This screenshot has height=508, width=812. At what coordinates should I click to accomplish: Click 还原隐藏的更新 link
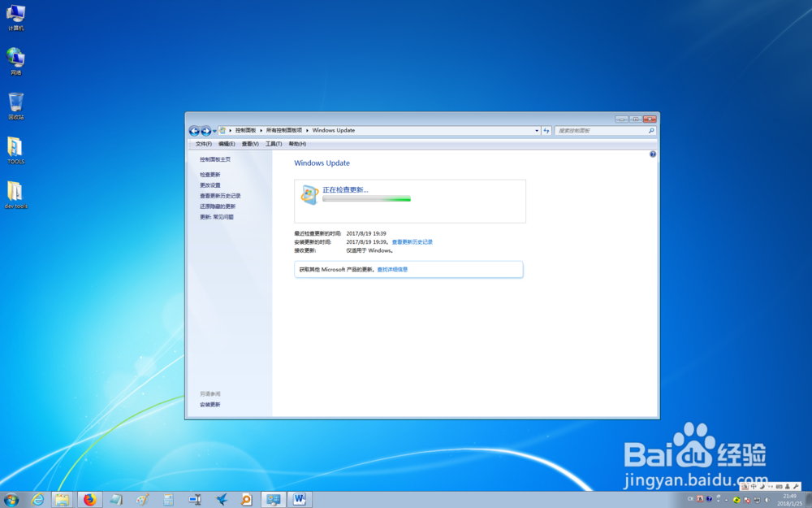pos(218,206)
